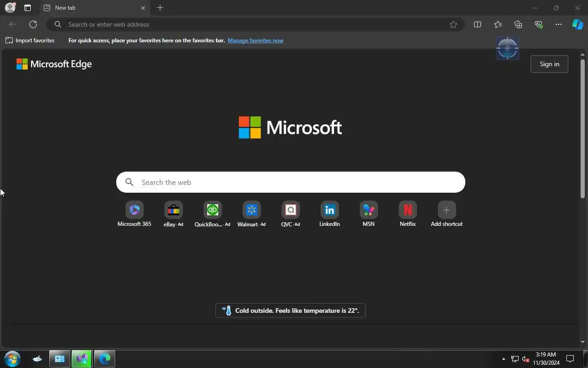Open tab actions menu icon

pos(28,8)
